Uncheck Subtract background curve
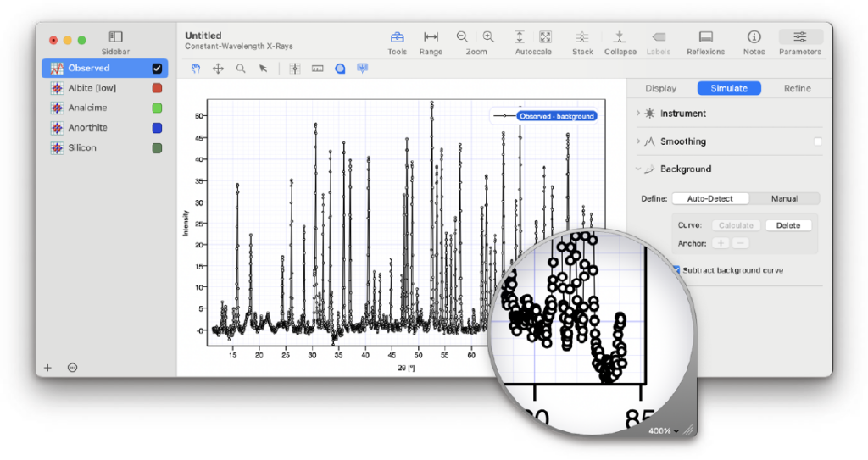868x460 pixels. tap(676, 270)
